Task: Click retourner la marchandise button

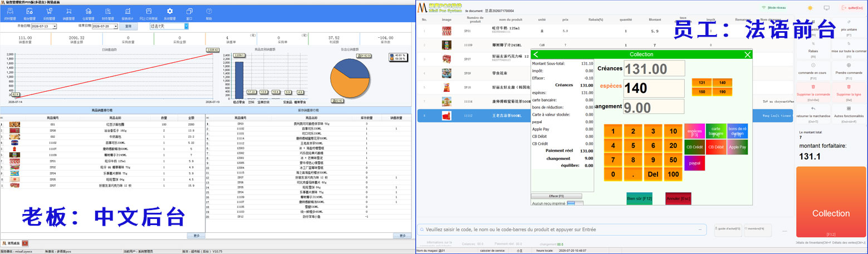Action: click(x=813, y=113)
